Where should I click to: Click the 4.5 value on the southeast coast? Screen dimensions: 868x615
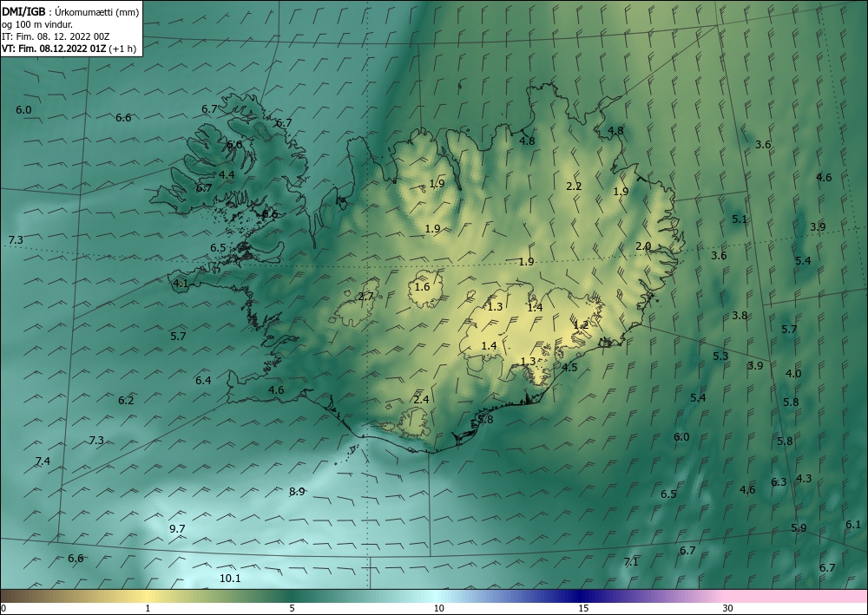point(569,367)
